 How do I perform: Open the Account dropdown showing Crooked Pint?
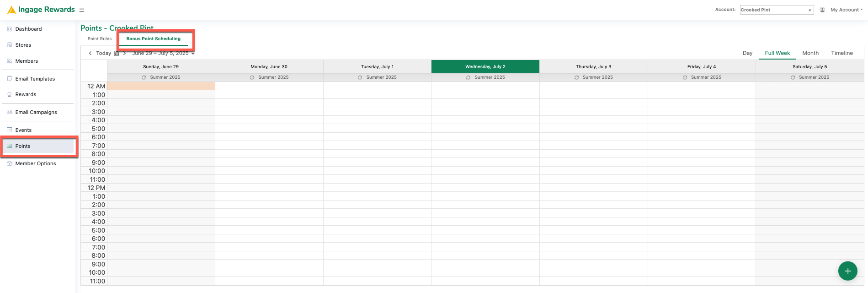click(x=777, y=10)
